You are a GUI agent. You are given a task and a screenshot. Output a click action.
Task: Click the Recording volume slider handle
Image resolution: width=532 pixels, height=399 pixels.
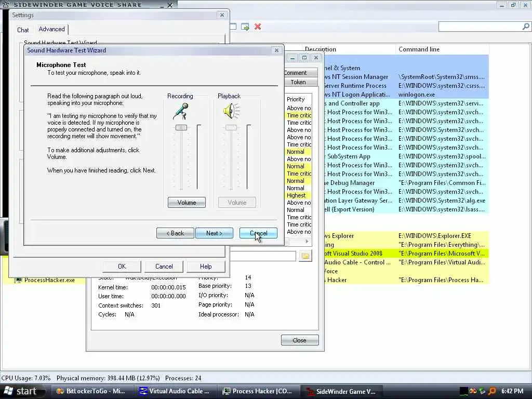coord(181,128)
